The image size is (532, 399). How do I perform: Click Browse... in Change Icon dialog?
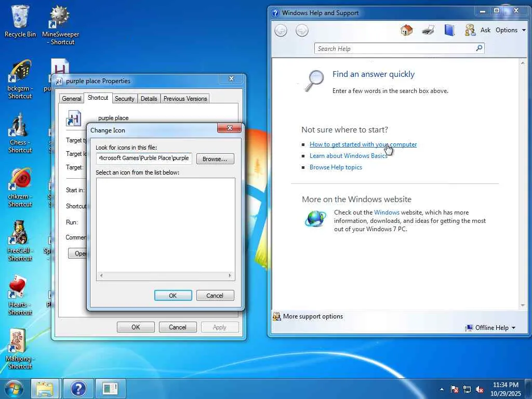click(x=215, y=159)
